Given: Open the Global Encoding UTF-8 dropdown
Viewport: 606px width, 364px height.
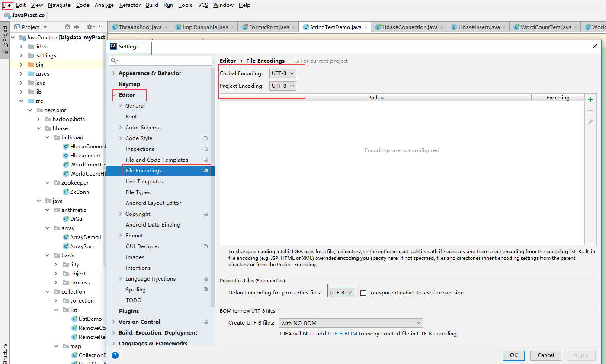Looking at the screenshot, I should 283,73.
